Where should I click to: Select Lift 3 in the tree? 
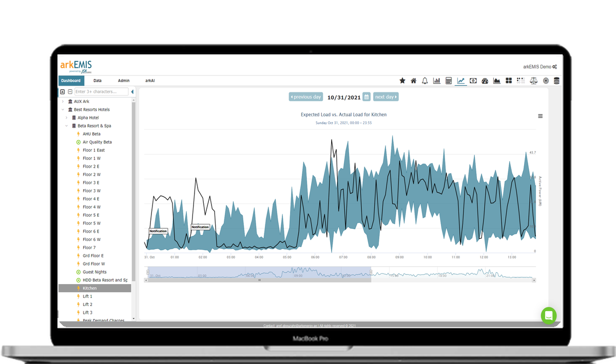coord(87,313)
